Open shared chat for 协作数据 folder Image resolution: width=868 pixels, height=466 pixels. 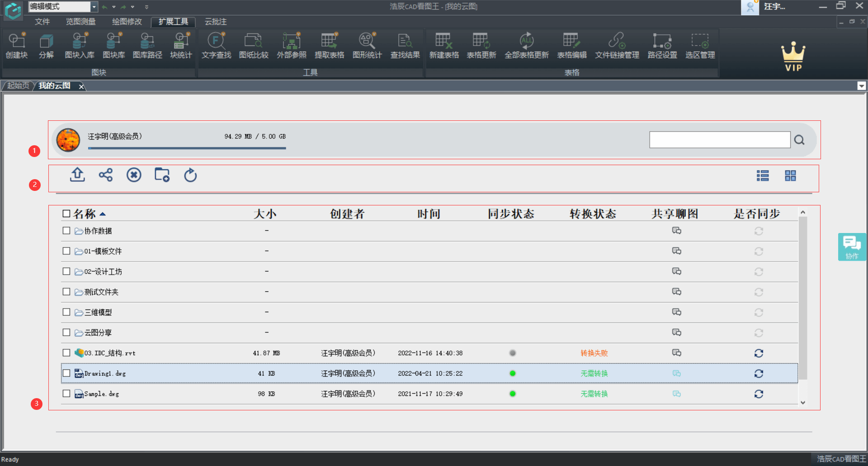676,231
